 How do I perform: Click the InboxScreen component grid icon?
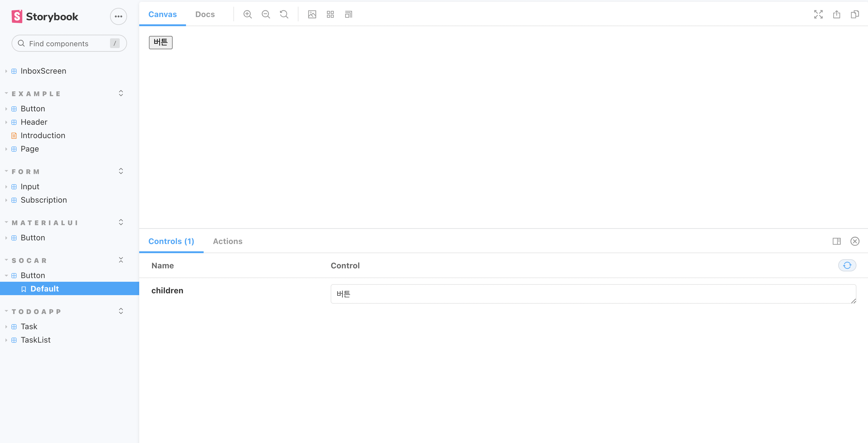pos(14,71)
